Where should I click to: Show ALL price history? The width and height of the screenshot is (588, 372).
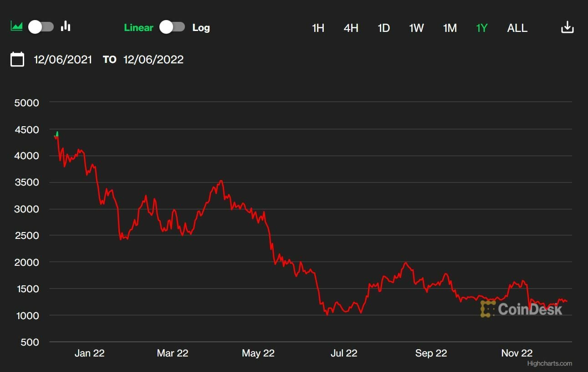click(x=517, y=28)
